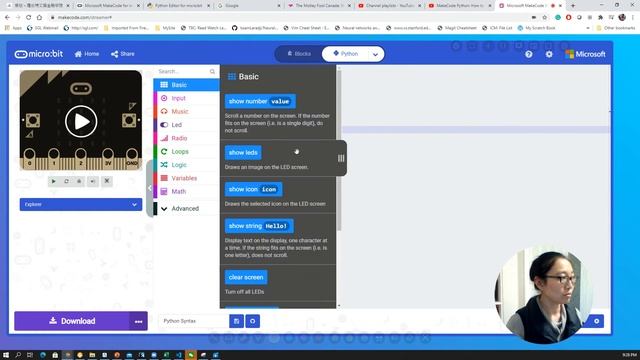The height and width of the screenshot is (360, 640).
Task: Open more download options ellipsis
Action: click(138, 321)
